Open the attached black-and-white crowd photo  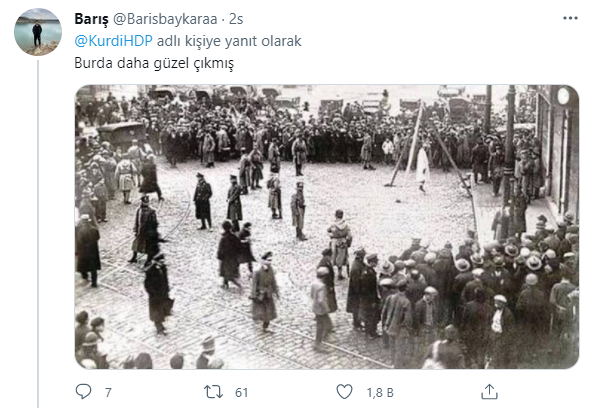(327, 227)
